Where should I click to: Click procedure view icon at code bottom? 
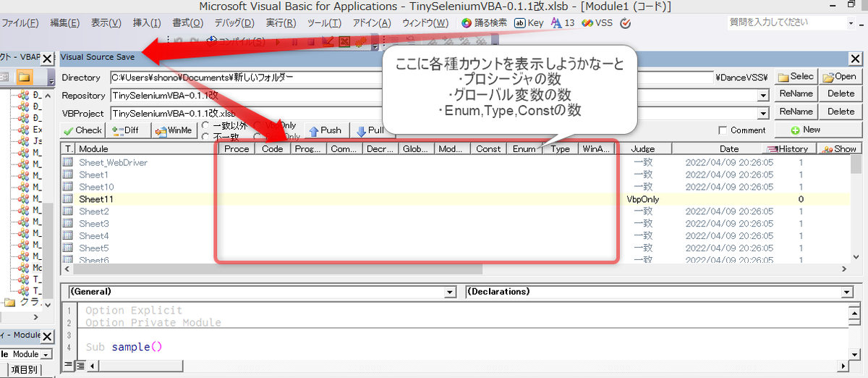coord(67,364)
